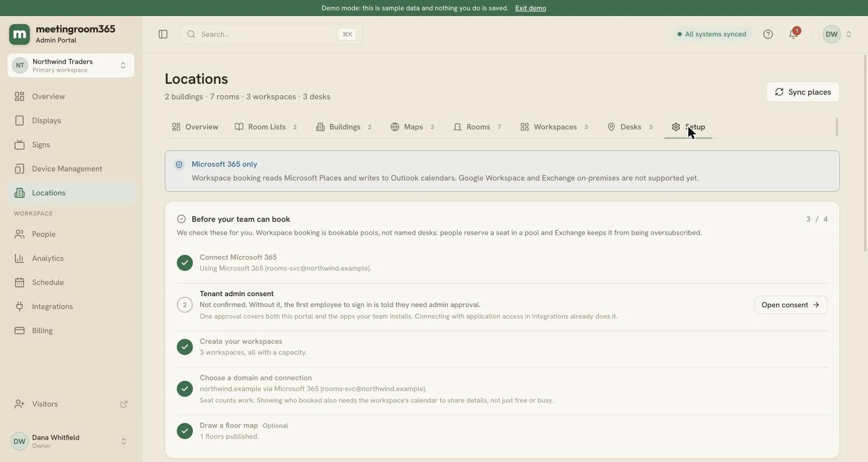868x462 pixels.
Task: Switch to the Room Lists tab
Action: point(266,127)
